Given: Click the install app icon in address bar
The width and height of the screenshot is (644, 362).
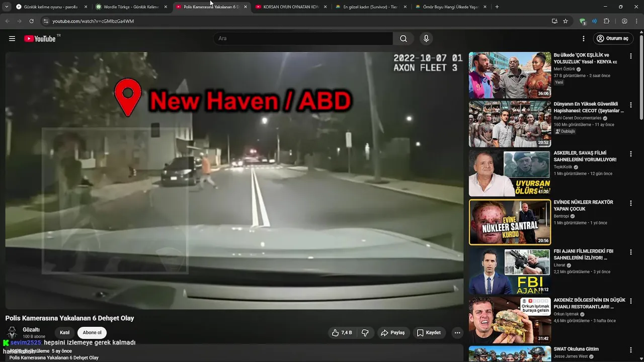Looking at the screenshot, I should tap(554, 21).
